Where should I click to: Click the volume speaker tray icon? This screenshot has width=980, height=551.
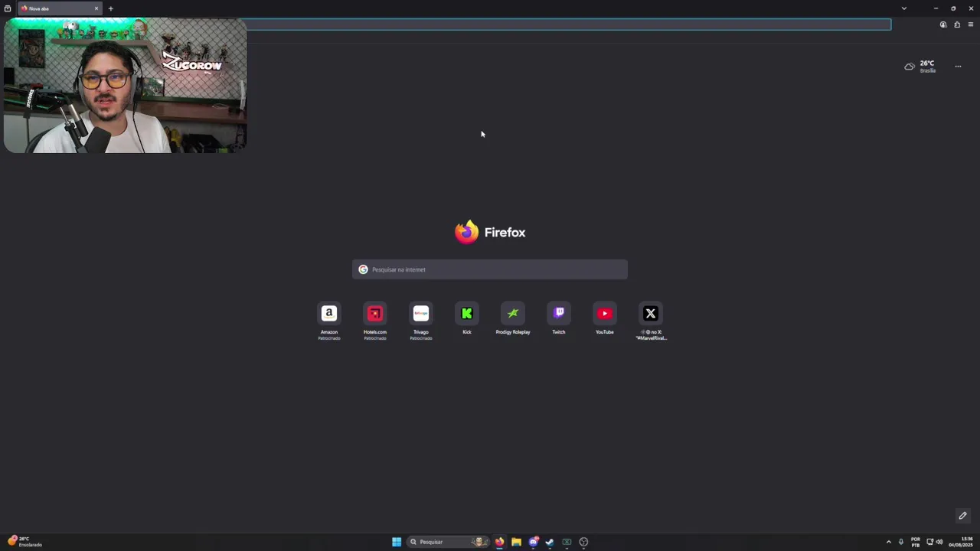coord(939,542)
